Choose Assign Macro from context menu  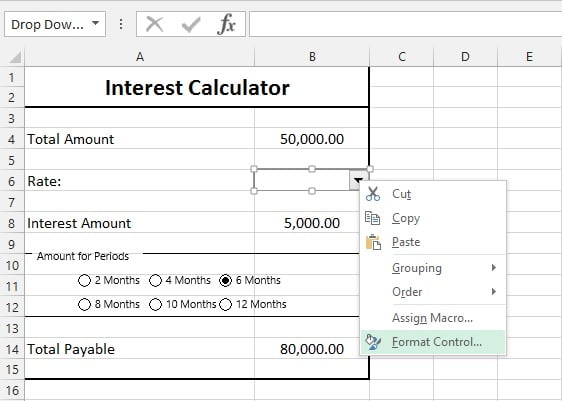click(x=433, y=318)
